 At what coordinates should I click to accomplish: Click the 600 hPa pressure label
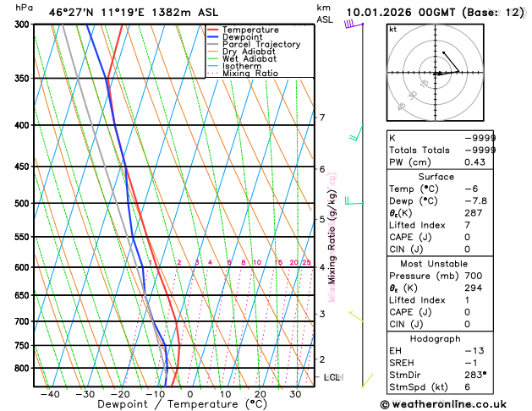(x=24, y=267)
